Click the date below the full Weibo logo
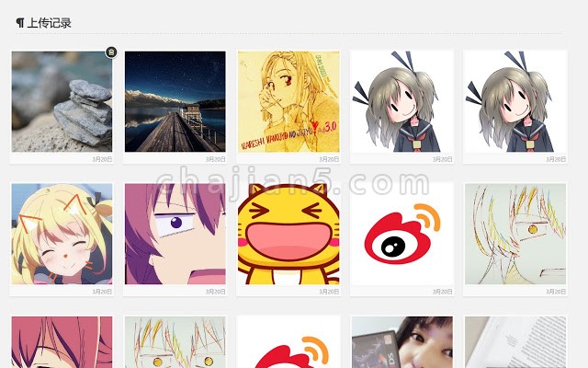588x368 pixels. coord(443,292)
